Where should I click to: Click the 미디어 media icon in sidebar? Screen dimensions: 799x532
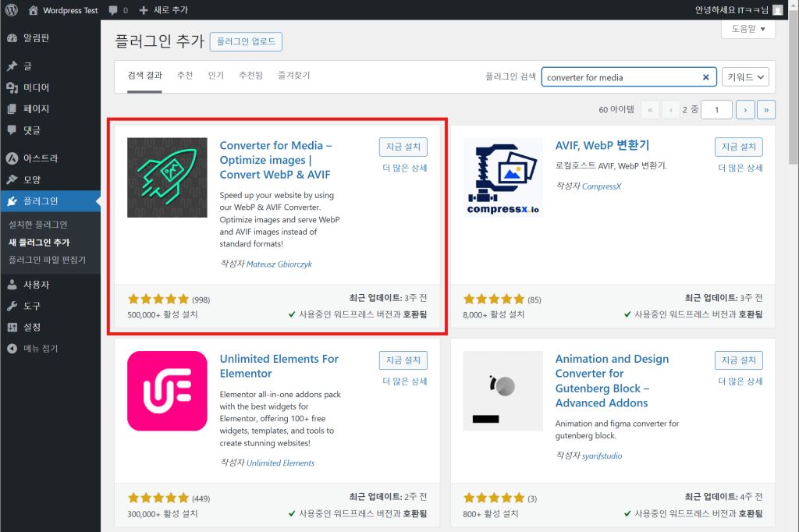[12, 87]
